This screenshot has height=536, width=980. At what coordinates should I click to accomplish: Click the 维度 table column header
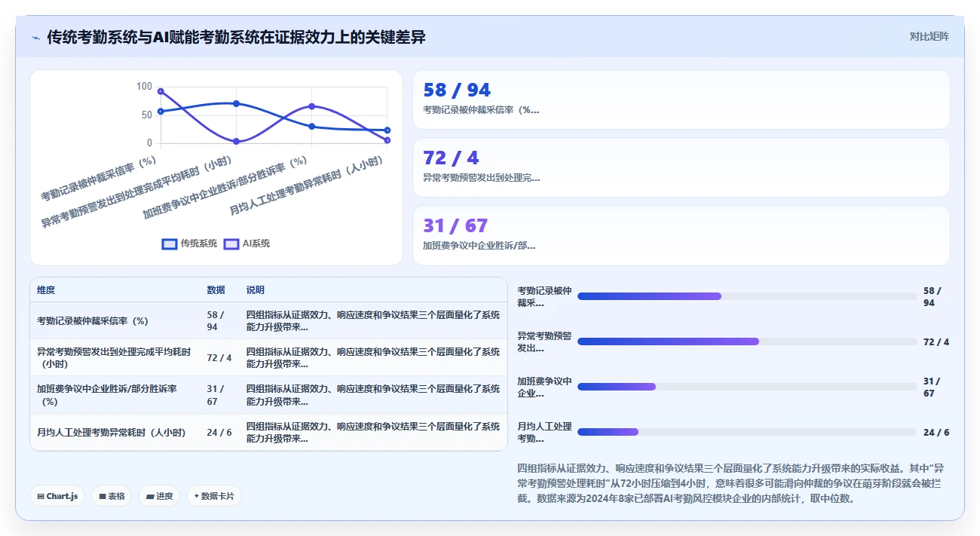click(46, 290)
